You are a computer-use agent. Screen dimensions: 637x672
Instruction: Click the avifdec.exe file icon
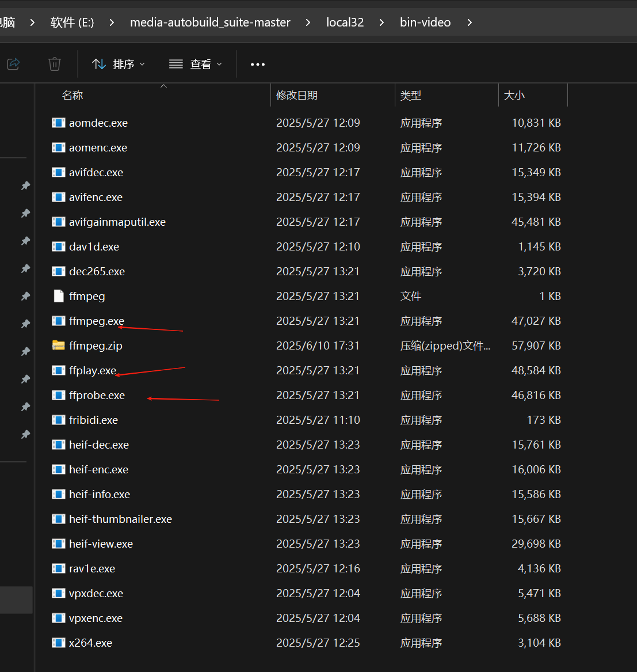58,172
